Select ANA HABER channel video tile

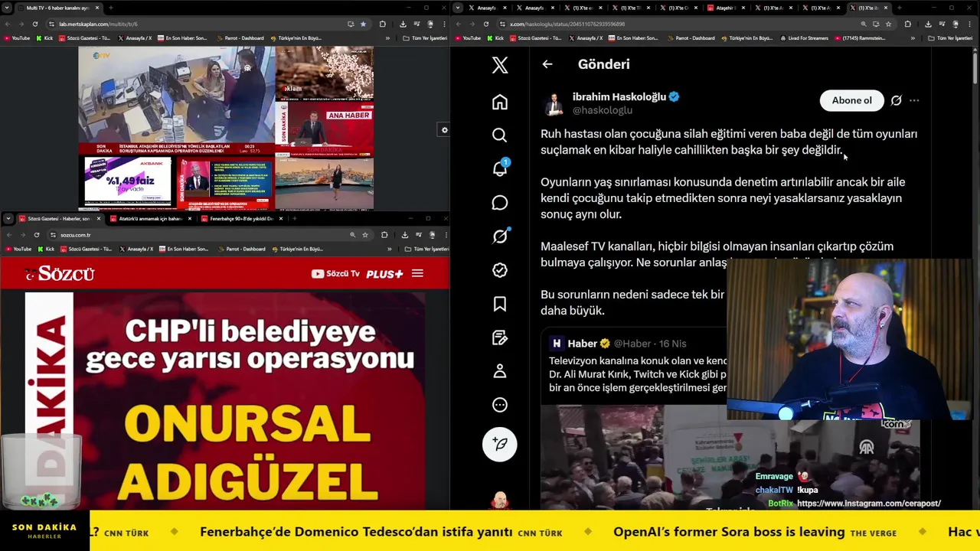tap(325, 128)
